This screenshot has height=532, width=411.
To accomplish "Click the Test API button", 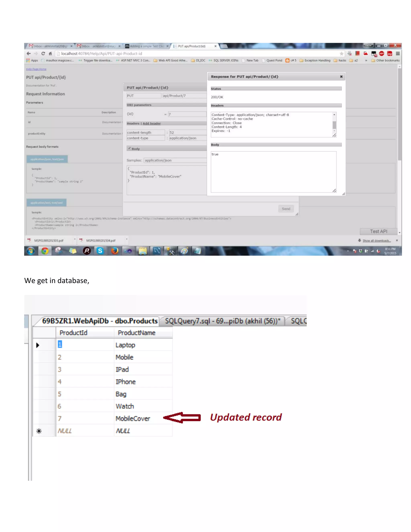I will (378, 231).
